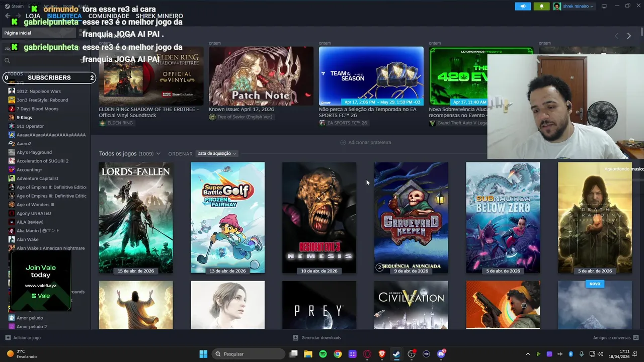
Task: Open Civilization V game cover
Action: click(x=411, y=305)
